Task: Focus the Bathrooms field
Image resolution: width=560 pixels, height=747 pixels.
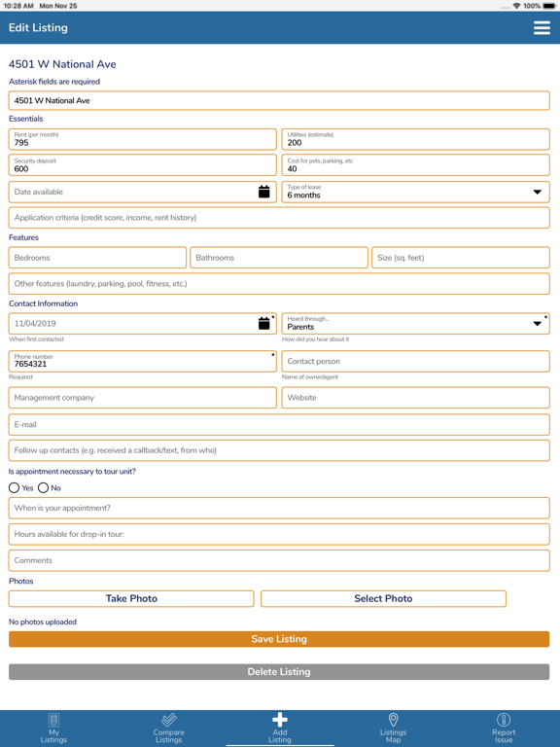Action: [x=279, y=258]
